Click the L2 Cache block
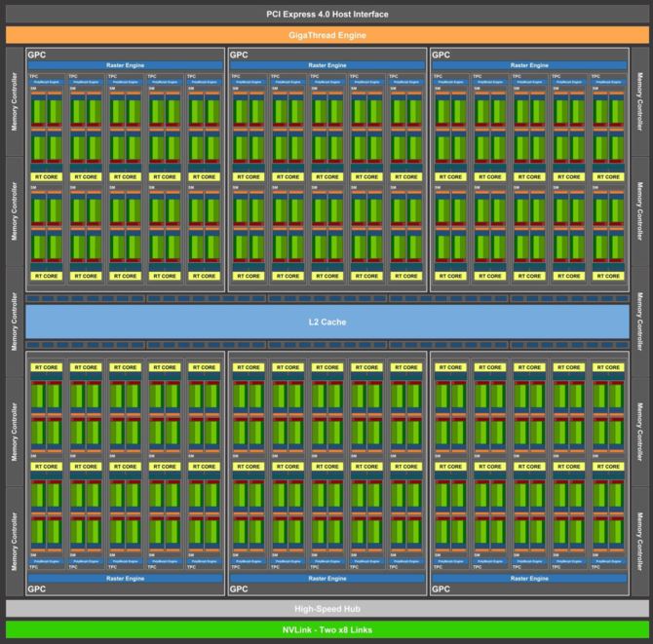The image size is (653, 644). pos(327,322)
